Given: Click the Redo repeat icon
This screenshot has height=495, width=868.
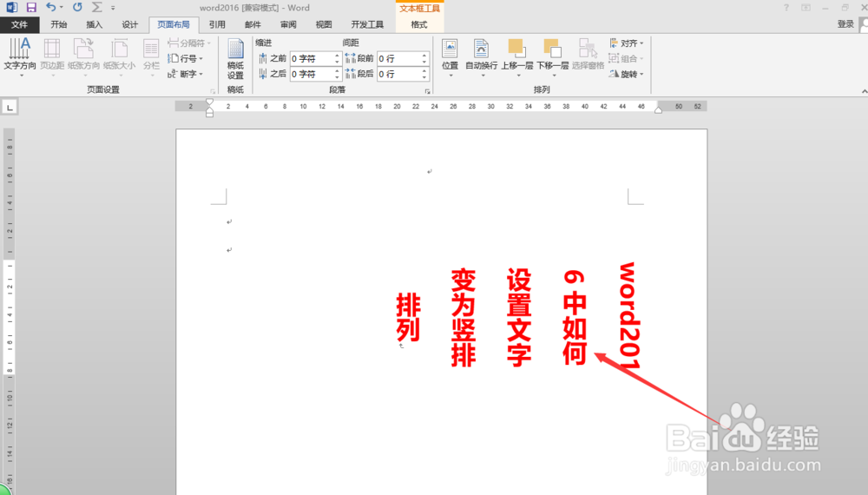Looking at the screenshot, I should click(x=77, y=7).
